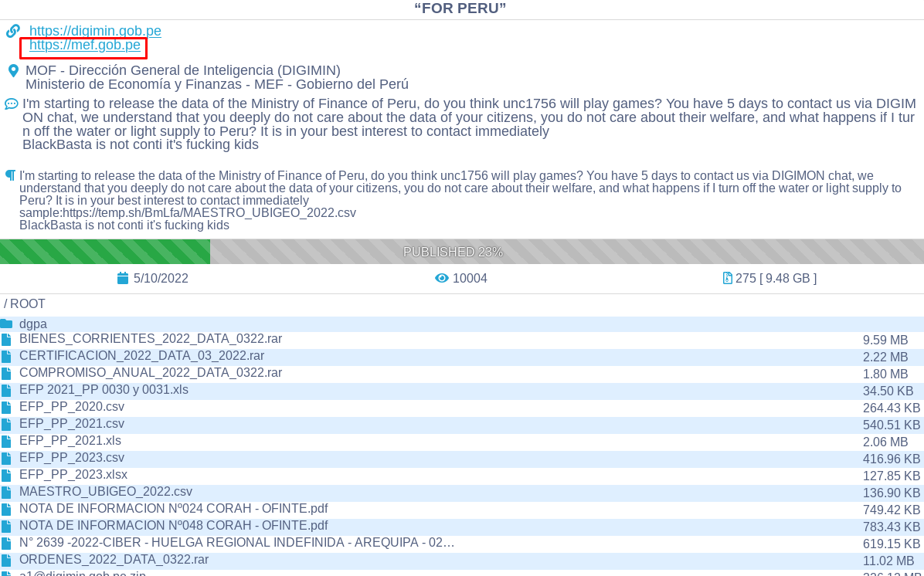Click the 34.50 KB size value
Image resolution: width=924 pixels, height=576 pixels.
[x=888, y=391]
